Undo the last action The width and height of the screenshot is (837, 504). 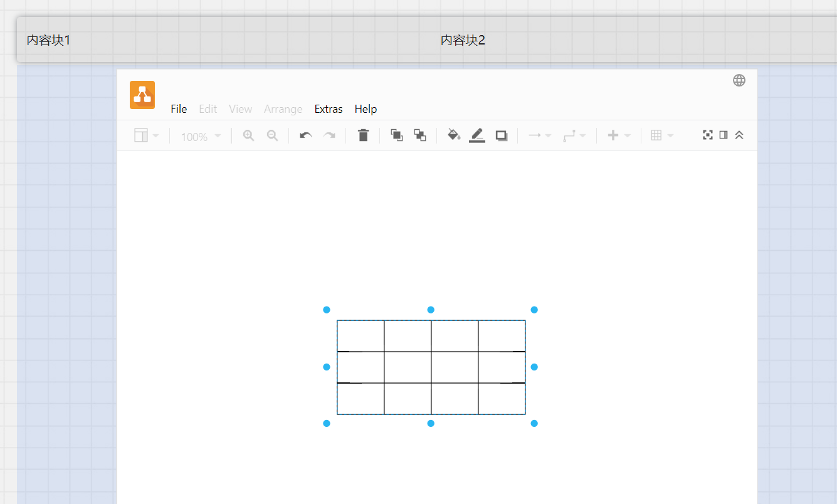306,135
